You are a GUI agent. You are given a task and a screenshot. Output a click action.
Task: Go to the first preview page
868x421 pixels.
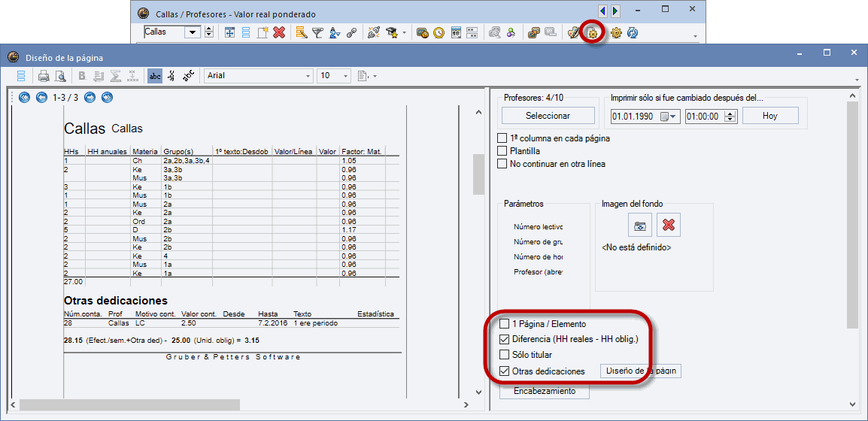[24, 98]
